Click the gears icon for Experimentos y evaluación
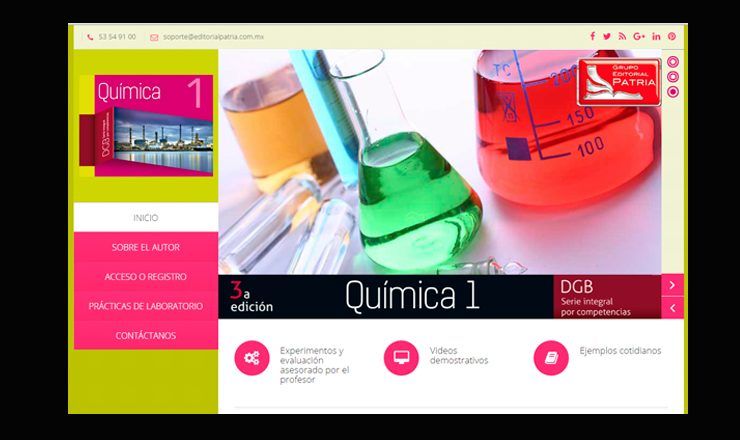This screenshot has width=740, height=440. coord(252,358)
